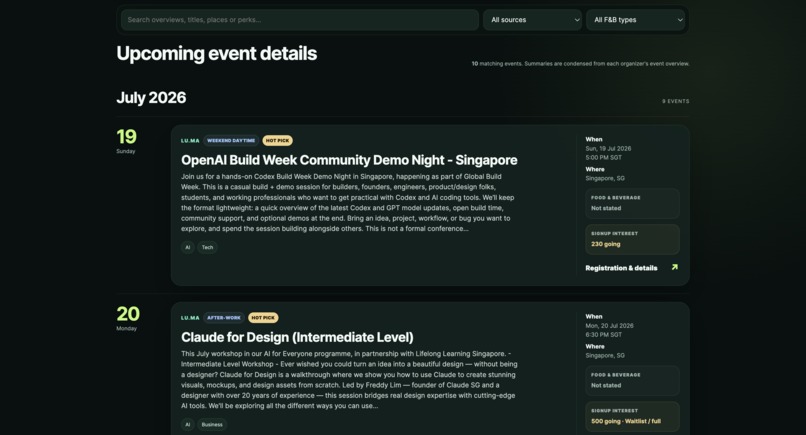Click the '9 EVENTS' count label
The image size is (806, 435).
click(675, 101)
